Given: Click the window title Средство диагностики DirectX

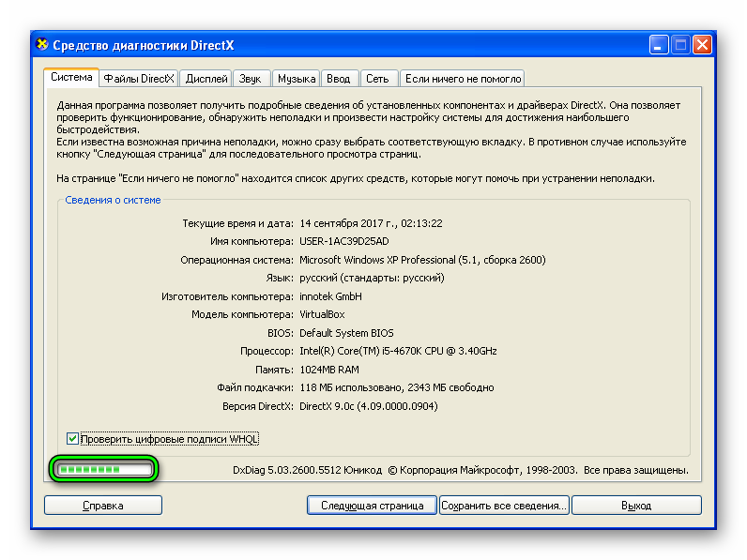Looking at the screenshot, I should (144, 45).
